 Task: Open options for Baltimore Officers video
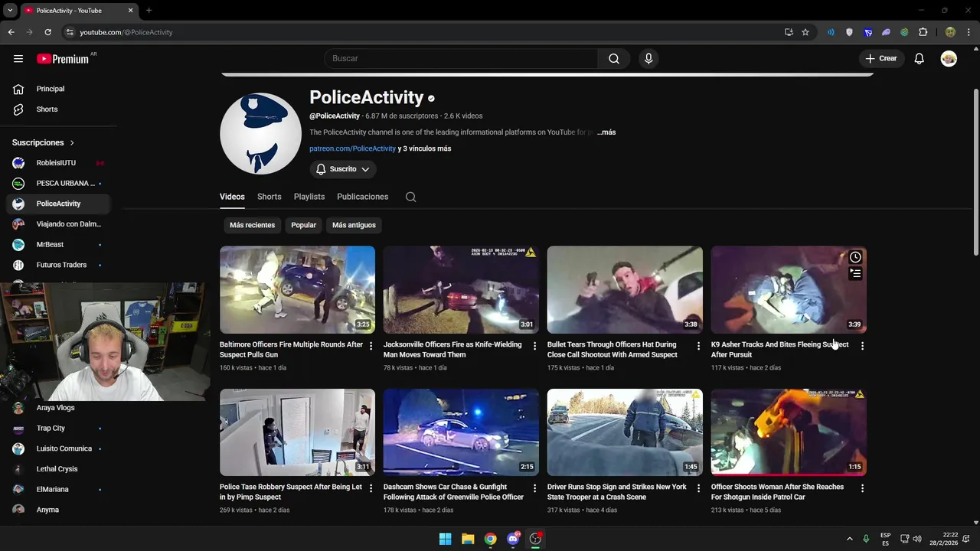(371, 346)
